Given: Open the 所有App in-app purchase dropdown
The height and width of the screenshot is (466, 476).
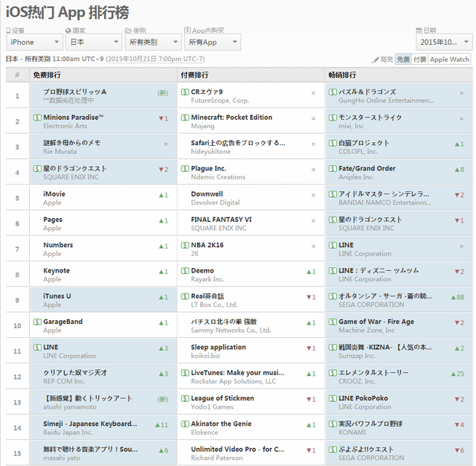Looking at the screenshot, I should pos(213,42).
